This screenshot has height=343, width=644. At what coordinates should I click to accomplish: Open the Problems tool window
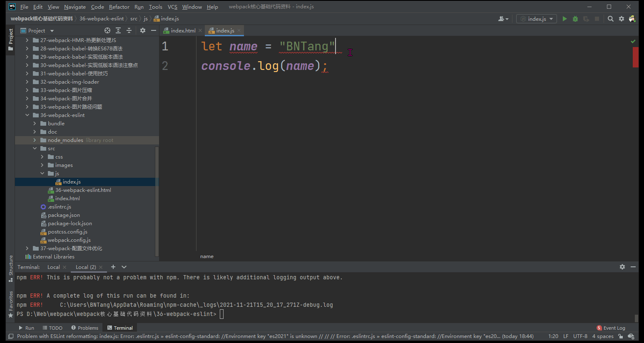coord(85,328)
